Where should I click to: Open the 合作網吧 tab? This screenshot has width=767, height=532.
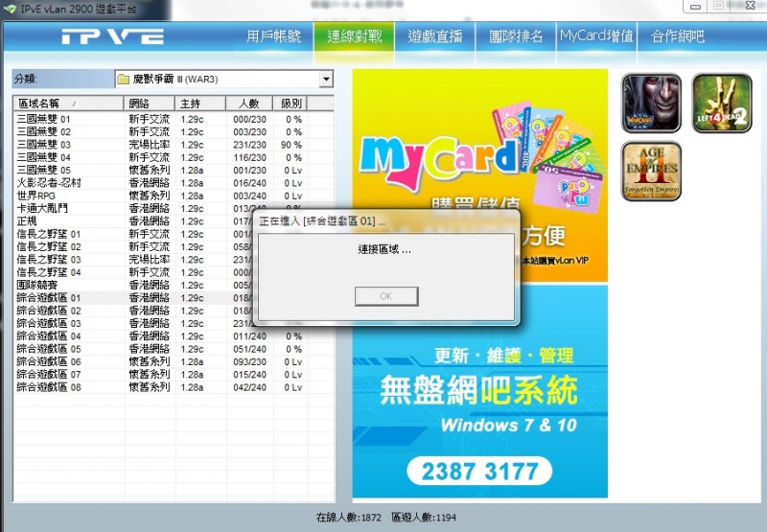[678, 36]
